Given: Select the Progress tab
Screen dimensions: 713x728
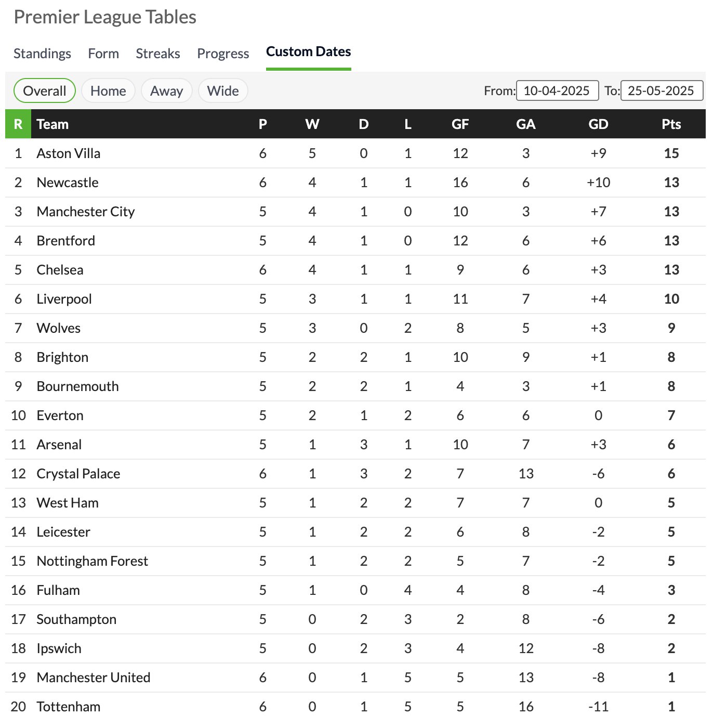Looking at the screenshot, I should click(x=223, y=54).
